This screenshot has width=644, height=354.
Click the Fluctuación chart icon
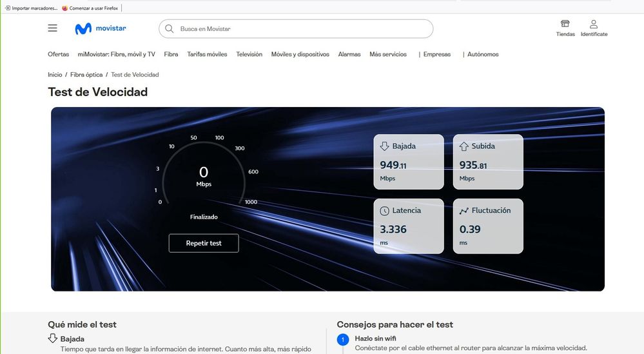point(463,211)
